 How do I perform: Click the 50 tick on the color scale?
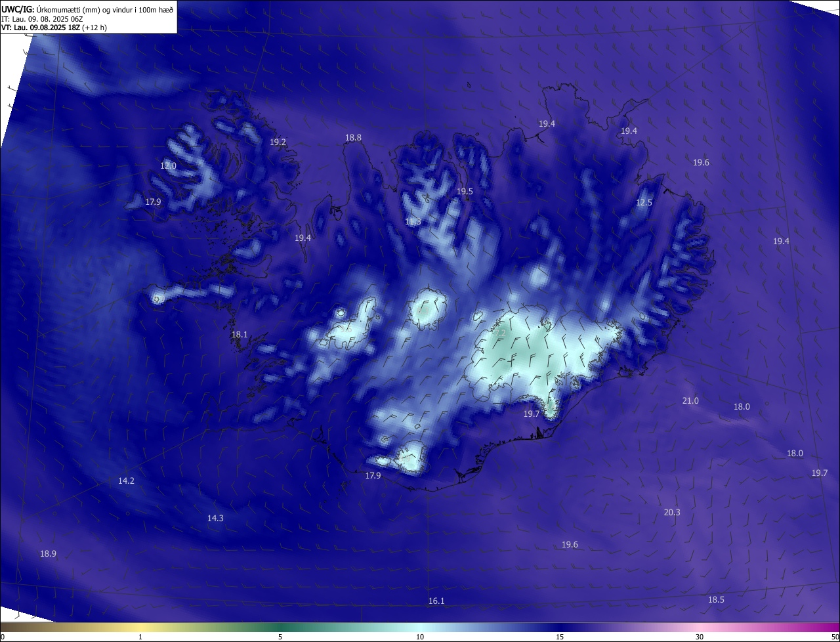[x=835, y=637]
